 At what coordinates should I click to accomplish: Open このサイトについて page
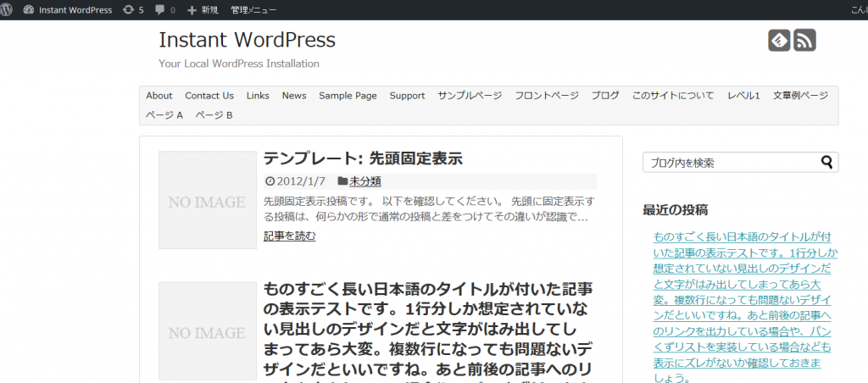click(673, 96)
